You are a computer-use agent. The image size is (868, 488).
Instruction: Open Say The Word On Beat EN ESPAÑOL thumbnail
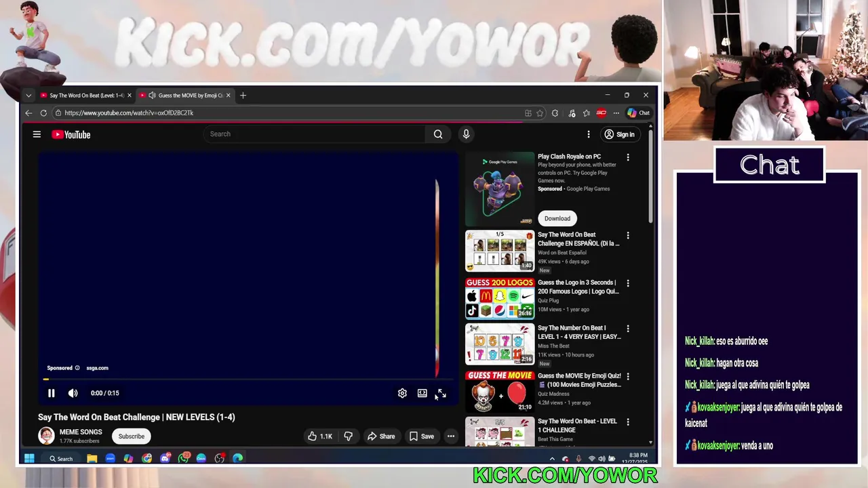tap(500, 251)
